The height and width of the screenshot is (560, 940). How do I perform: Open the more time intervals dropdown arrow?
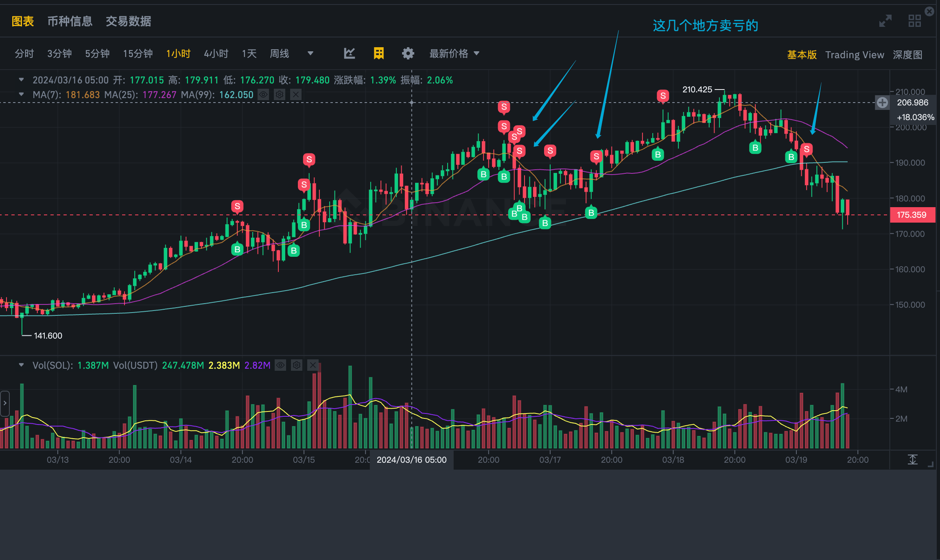tap(310, 53)
